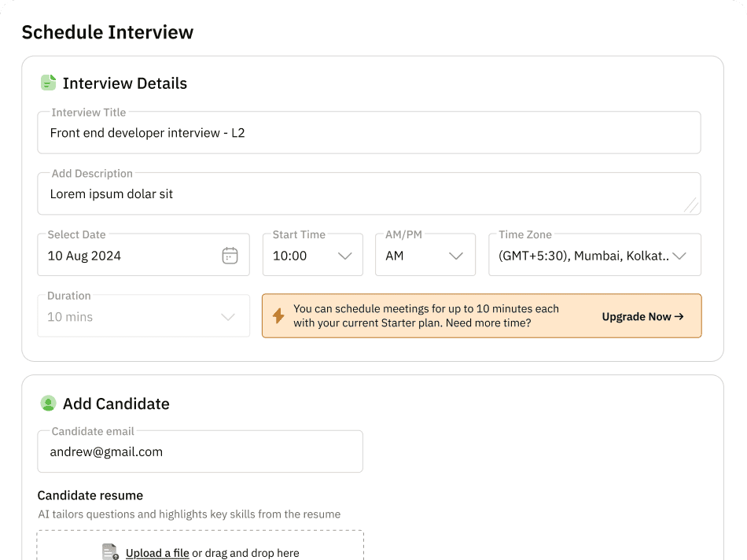Click the description box resize handle
Viewport: 747px width, 560px height.
tap(690, 204)
